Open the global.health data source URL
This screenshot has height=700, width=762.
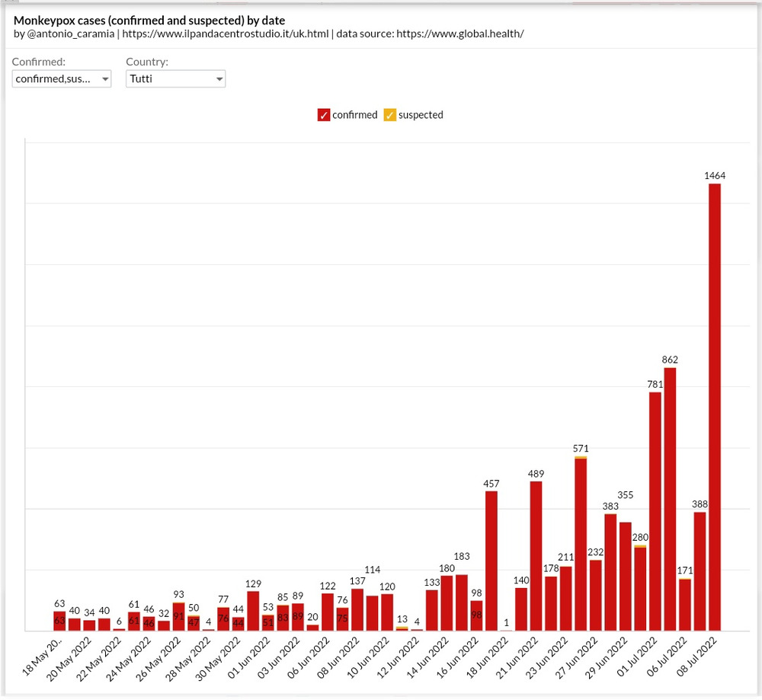pyautogui.click(x=459, y=34)
